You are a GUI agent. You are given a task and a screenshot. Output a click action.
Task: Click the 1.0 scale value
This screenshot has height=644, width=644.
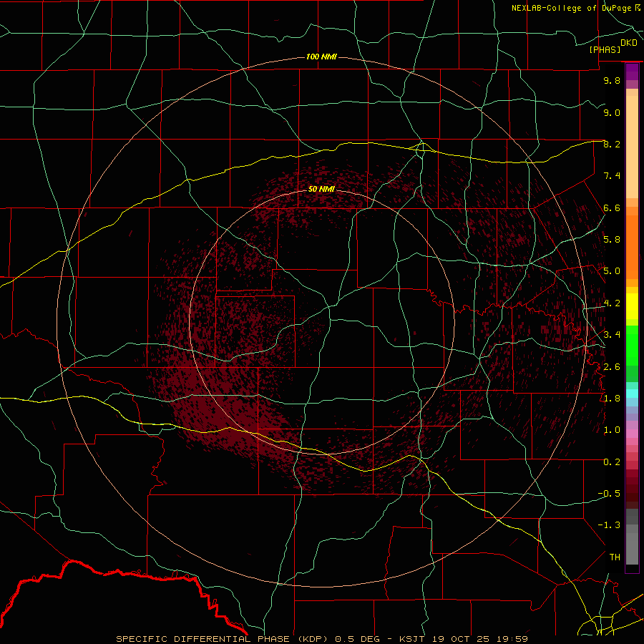click(612, 430)
